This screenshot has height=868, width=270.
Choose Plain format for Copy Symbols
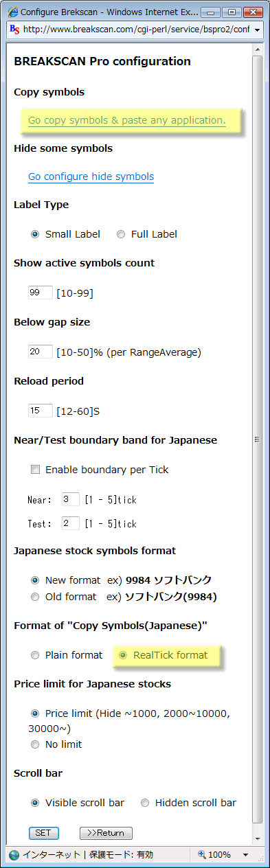click(35, 655)
